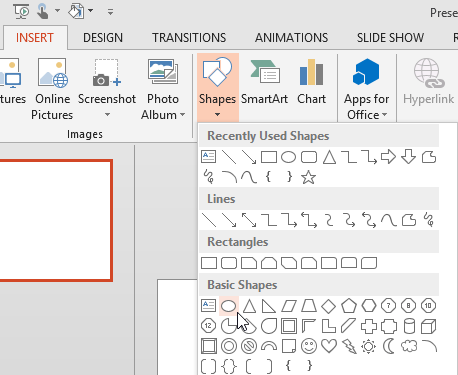Choose the Folded Corner shape
The width and height of the screenshot is (458, 375).
coord(289,346)
